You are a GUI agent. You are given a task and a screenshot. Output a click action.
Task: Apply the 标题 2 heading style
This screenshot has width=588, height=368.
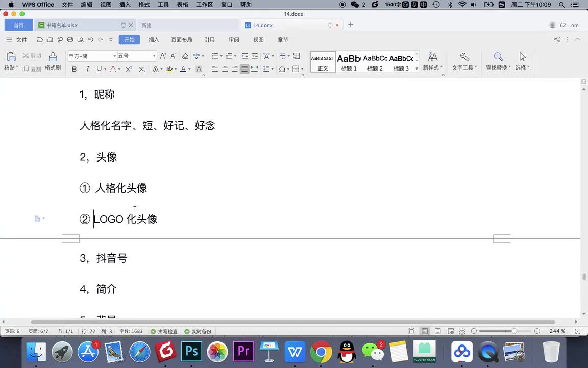[x=375, y=61]
